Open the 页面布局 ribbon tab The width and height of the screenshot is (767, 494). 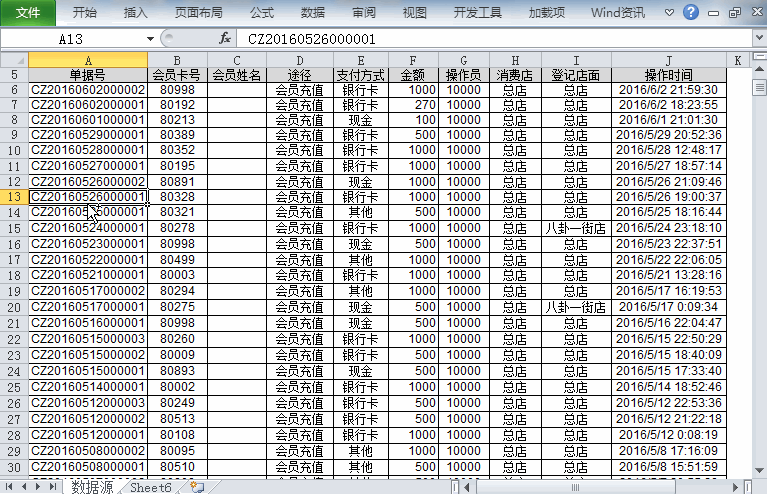click(x=199, y=12)
